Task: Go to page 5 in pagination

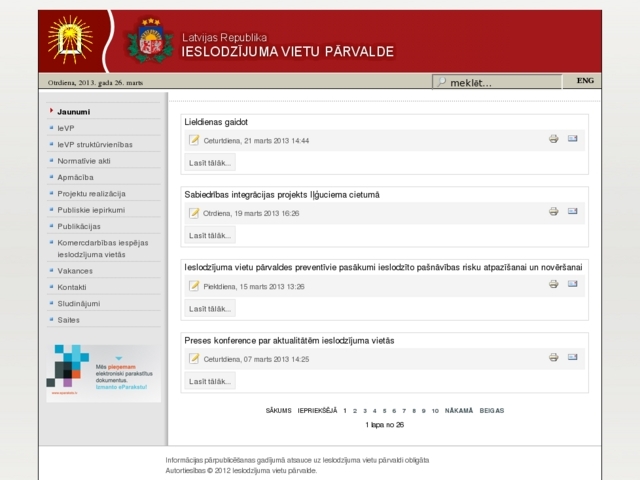Action: click(x=384, y=411)
